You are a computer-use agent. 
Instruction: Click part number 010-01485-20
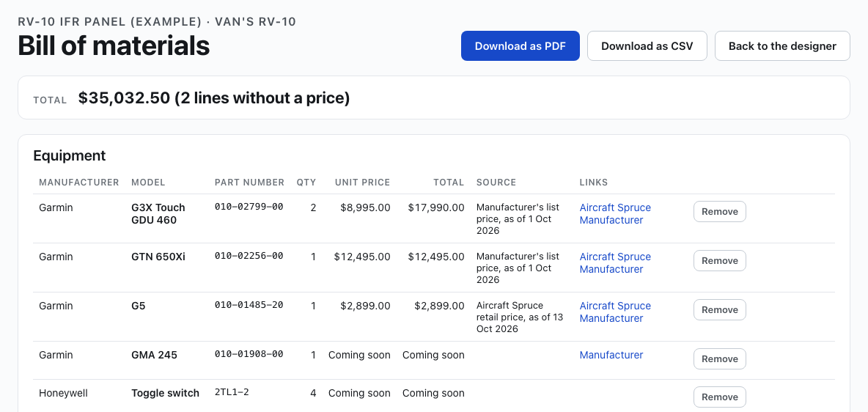click(249, 305)
